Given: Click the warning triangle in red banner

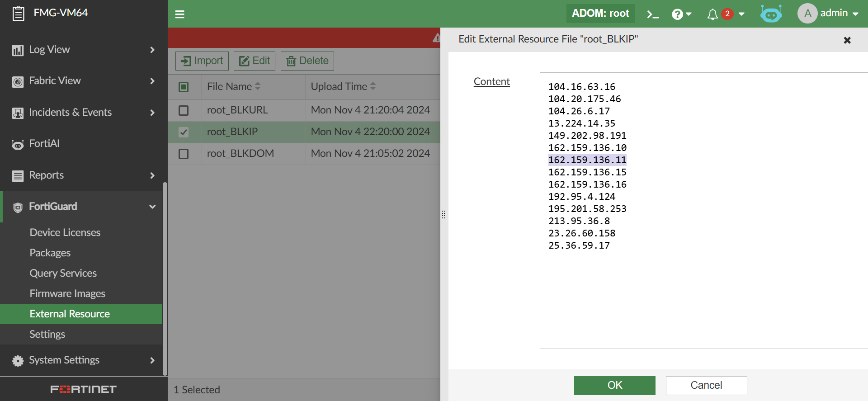Looking at the screenshot, I should 436,38.
